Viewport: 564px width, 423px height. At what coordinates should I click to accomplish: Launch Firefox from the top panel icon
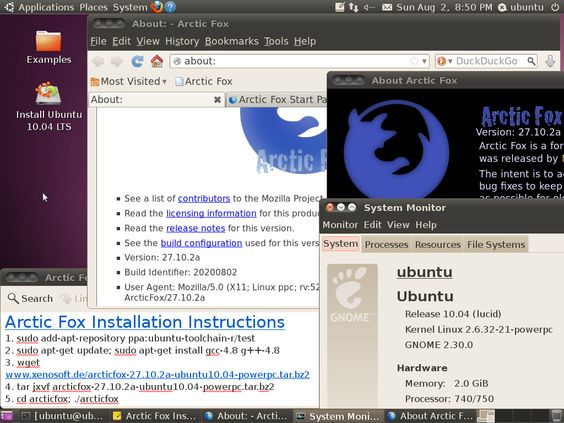[157, 7]
